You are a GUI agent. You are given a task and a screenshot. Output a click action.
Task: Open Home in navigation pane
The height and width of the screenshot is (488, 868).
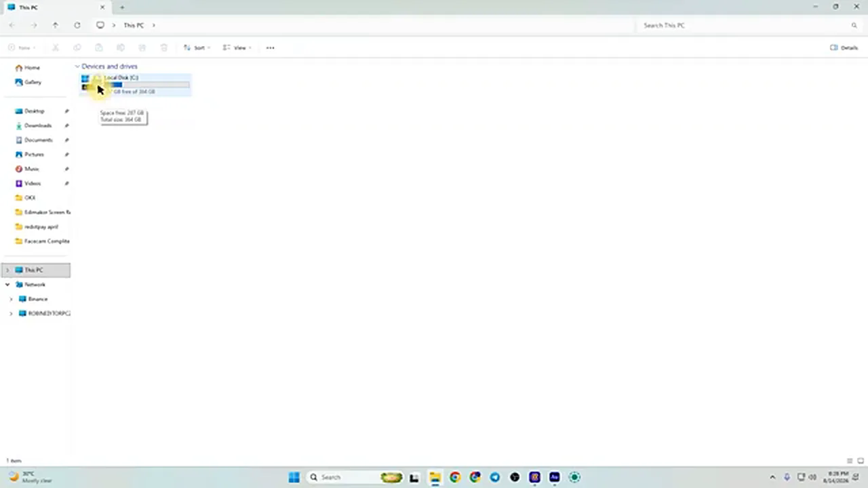point(28,68)
